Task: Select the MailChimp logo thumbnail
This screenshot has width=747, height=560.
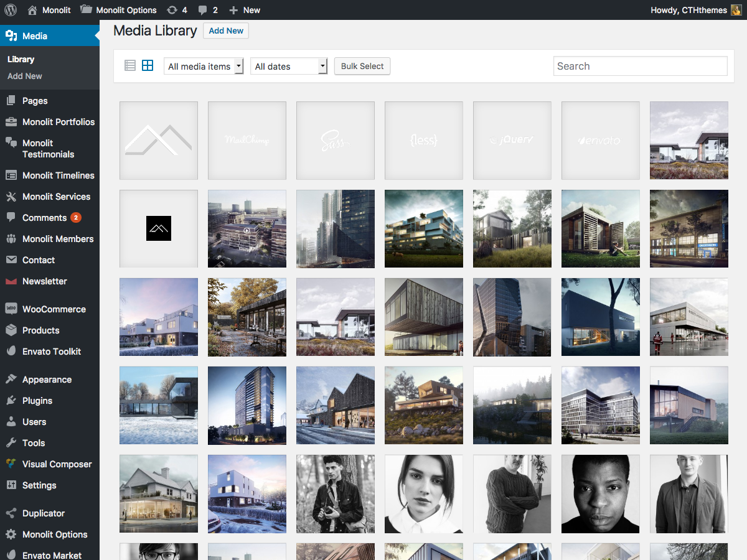Action: click(247, 141)
